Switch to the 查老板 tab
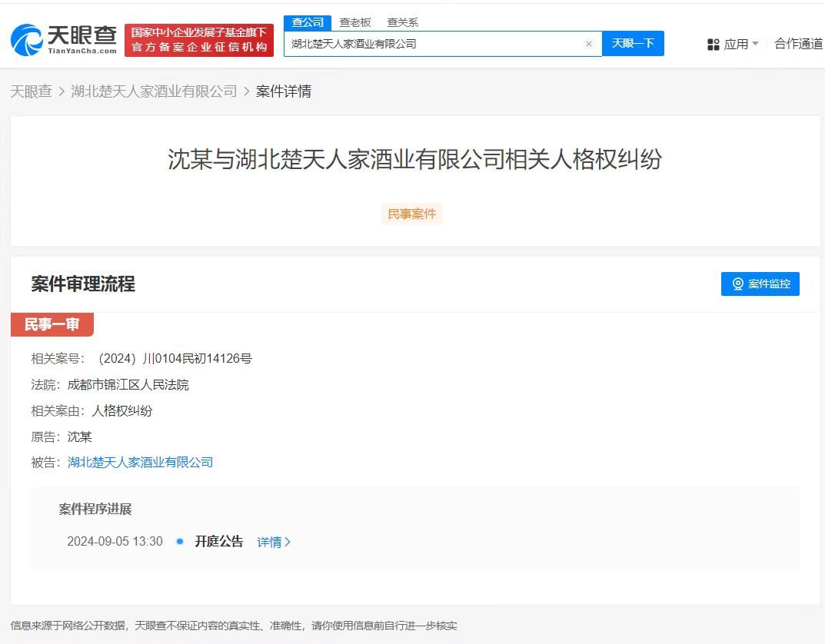This screenshot has width=825, height=644. pyautogui.click(x=354, y=22)
